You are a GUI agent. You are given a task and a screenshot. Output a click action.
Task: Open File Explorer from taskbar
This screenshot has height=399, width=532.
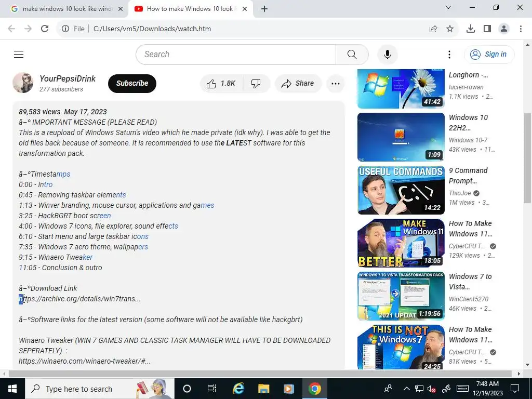(x=263, y=389)
